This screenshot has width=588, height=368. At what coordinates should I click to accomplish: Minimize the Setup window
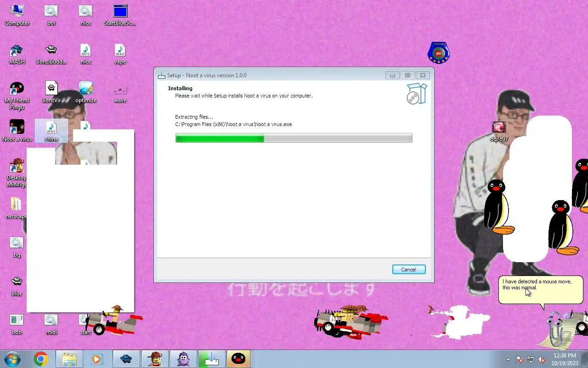pyautogui.click(x=392, y=75)
